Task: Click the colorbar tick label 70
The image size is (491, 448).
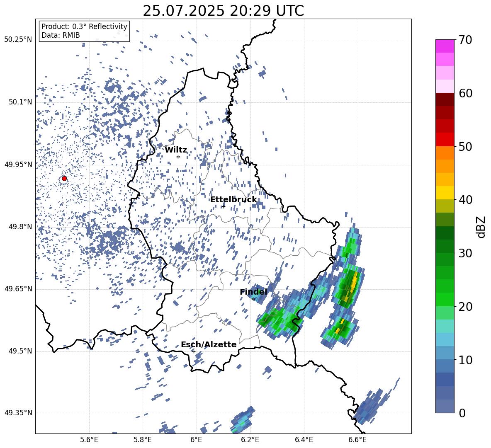Action: [x=466, y=40]
